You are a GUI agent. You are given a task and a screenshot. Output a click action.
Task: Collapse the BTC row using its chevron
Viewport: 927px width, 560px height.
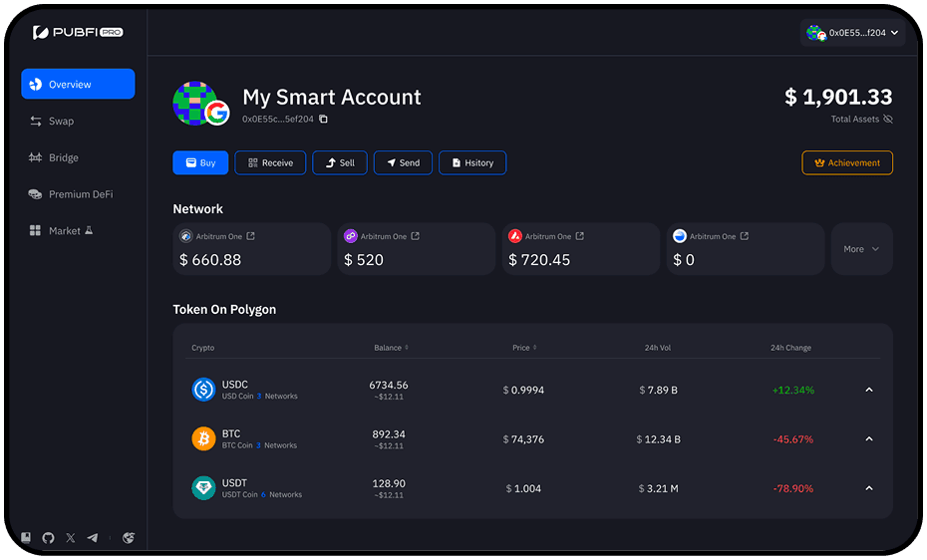868,438
